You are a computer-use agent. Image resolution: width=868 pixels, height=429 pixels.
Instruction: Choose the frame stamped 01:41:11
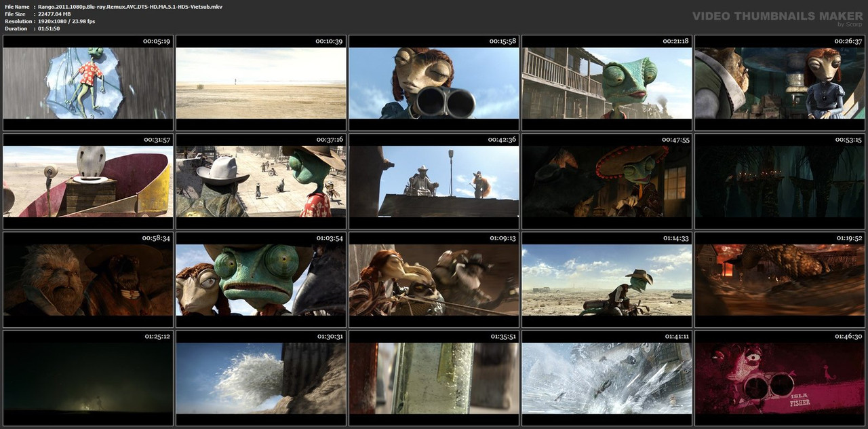[x=607, y=378]
